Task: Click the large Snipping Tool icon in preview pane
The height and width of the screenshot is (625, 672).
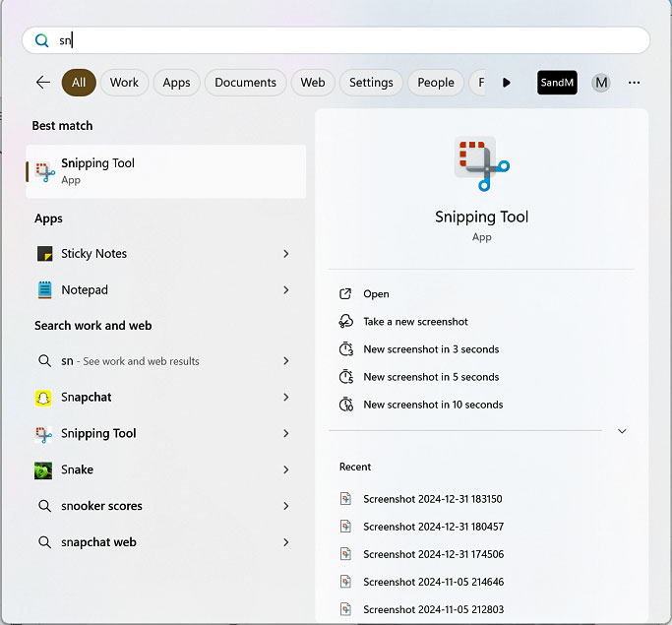Action: tap(482, 163)
